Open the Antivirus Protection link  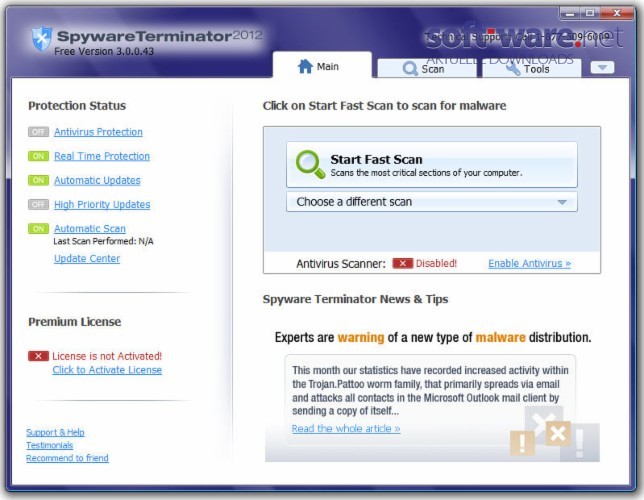point(98,132)
